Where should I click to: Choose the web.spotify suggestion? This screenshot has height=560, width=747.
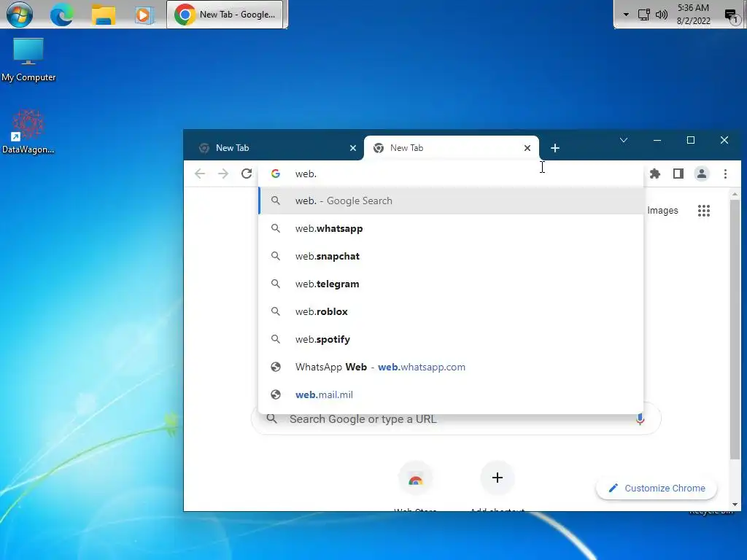point(451,339)
